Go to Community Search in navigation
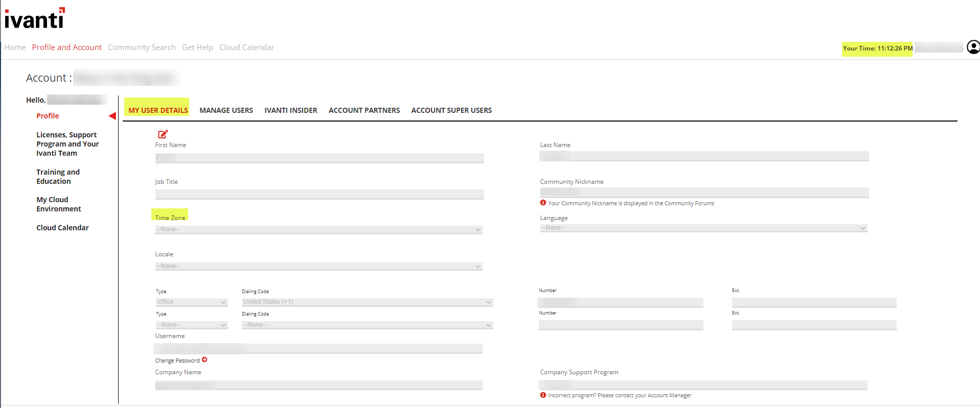980x408 pixels. [x=142, y=47]
